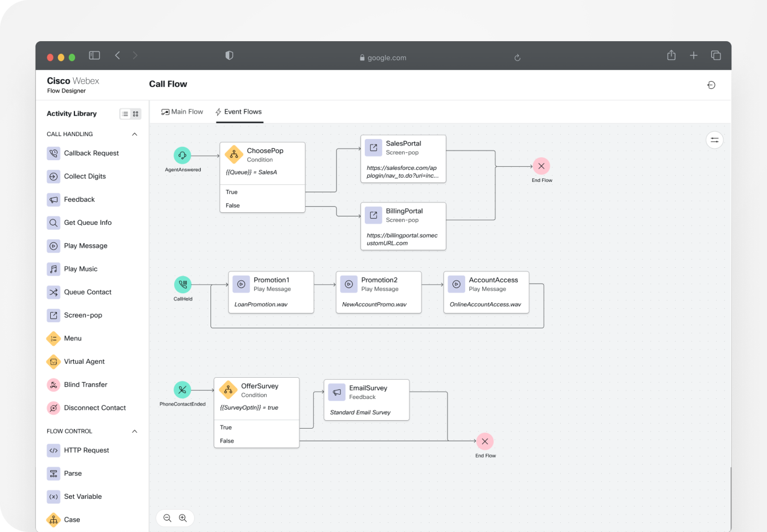Select the ChoosePop condition node

point(263,177)
